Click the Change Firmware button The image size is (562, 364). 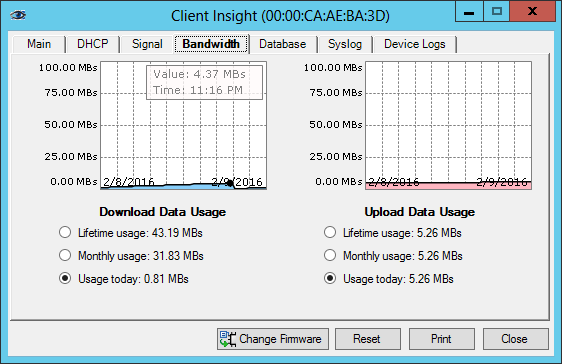click(273, 339)
